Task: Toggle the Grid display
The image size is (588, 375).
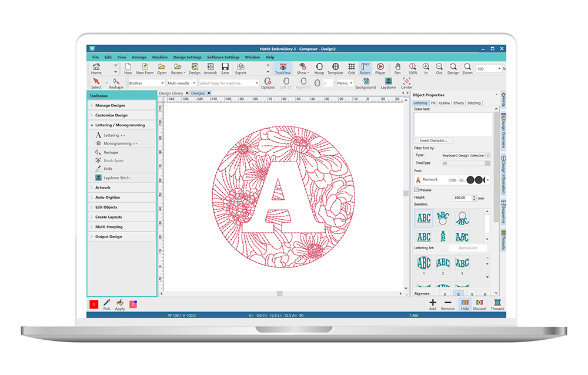Action: [x=351, y=68]
